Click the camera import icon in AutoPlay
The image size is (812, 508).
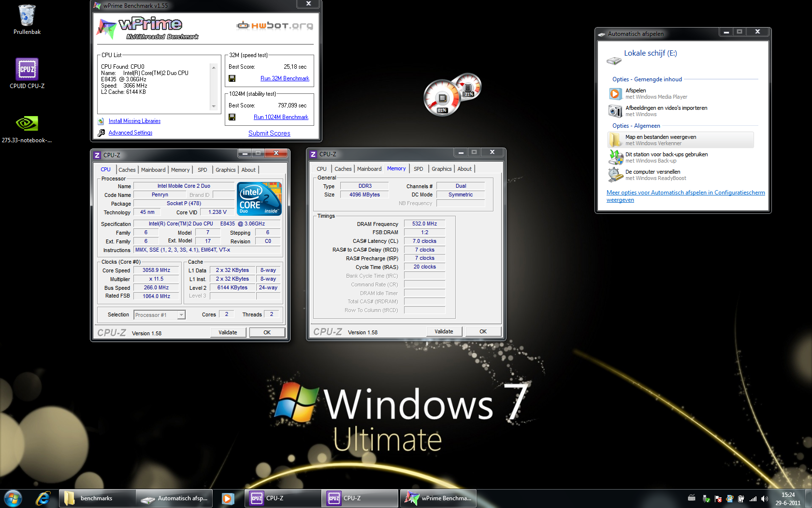[615, 111]
